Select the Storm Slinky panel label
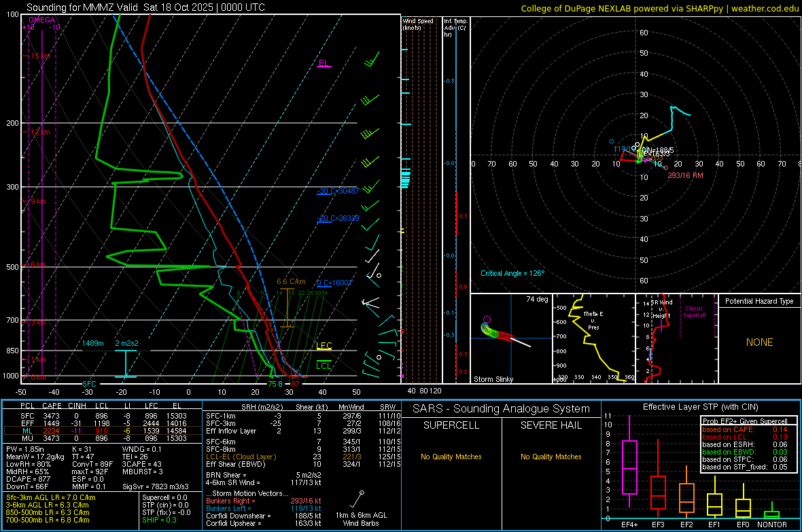Image resolution: width=802 pixels, height=532 pixels. (493, 379)
